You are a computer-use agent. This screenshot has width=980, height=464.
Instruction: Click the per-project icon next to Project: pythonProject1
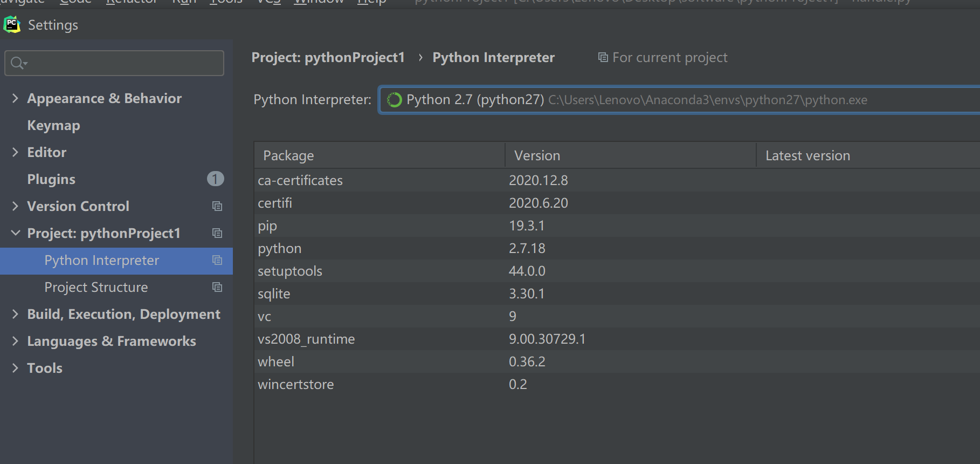(217, 233)
